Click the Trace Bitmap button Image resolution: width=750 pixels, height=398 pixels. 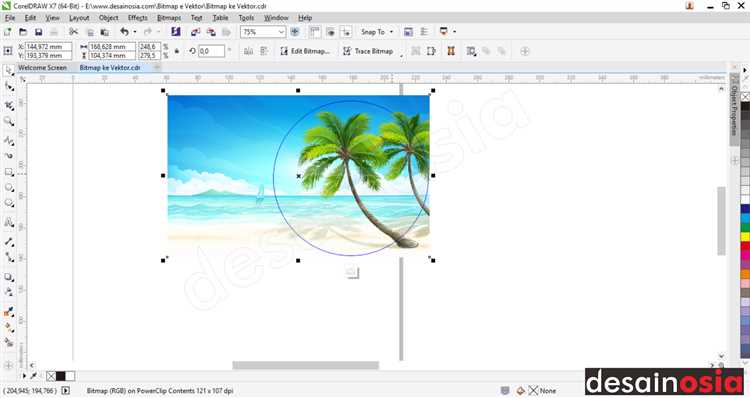pos(368,51)
